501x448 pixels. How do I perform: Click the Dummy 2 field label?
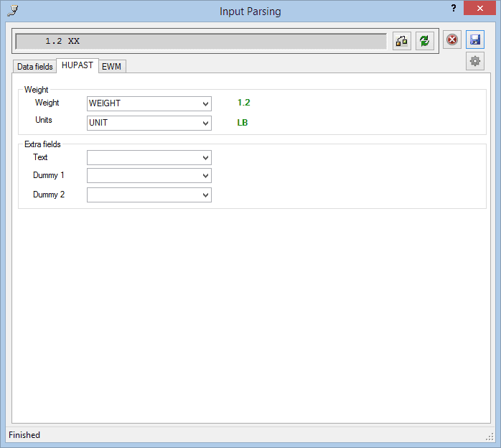coord(49,195)
